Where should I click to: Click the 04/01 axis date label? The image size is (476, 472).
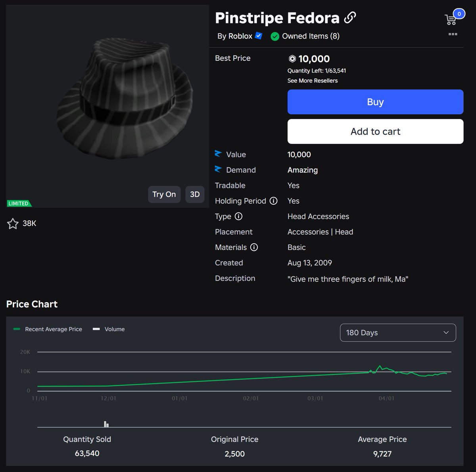[386, 398]
